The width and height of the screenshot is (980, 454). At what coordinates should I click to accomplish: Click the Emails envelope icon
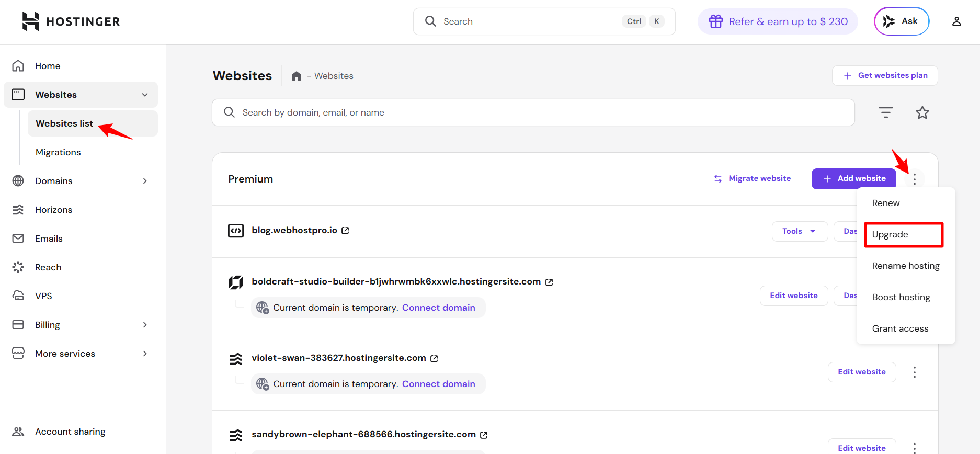point(18,239)
